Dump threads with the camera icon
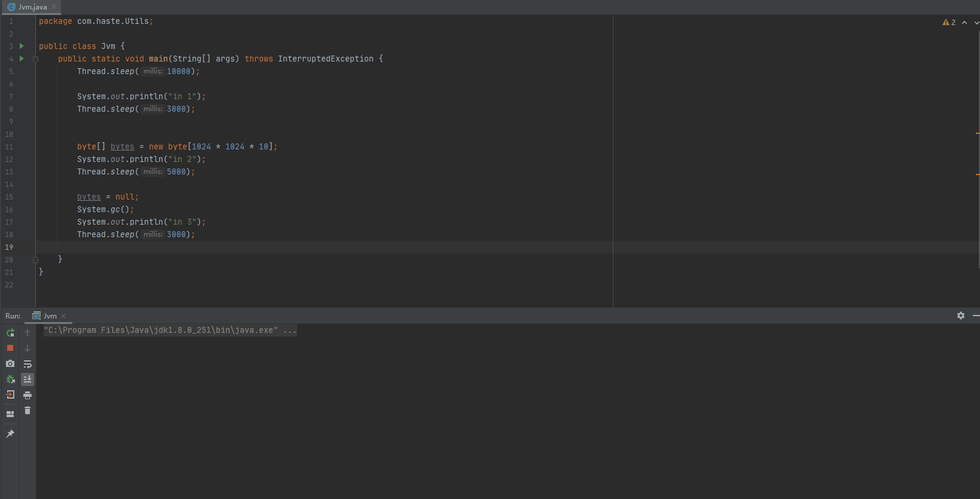This screenshot has width=980, height=499. point(10,363)
